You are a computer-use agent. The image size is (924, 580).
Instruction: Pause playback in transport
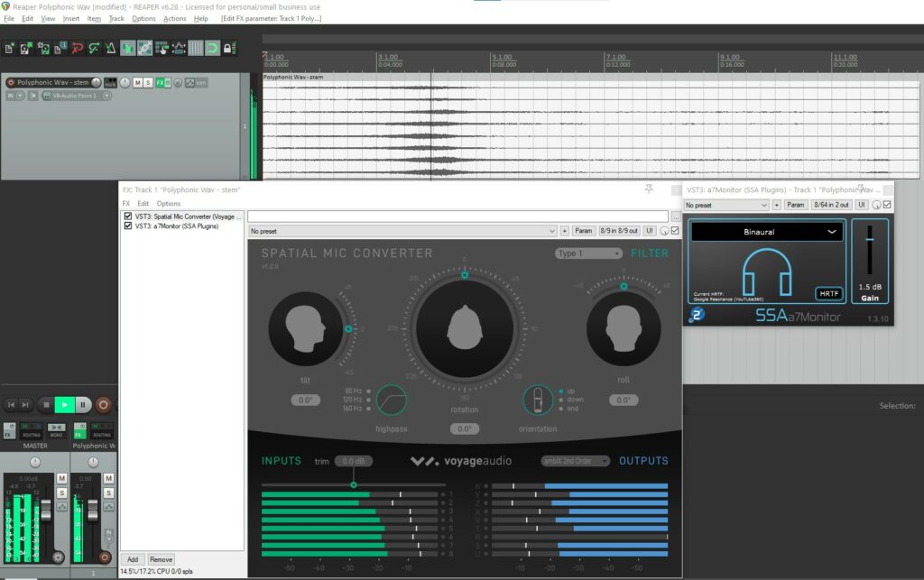83,404
